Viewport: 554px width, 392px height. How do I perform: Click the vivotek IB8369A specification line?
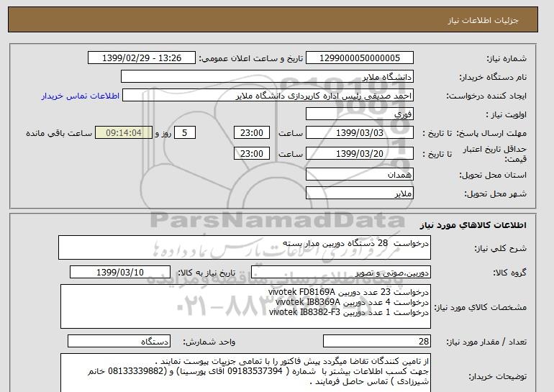tap(352, 302)
